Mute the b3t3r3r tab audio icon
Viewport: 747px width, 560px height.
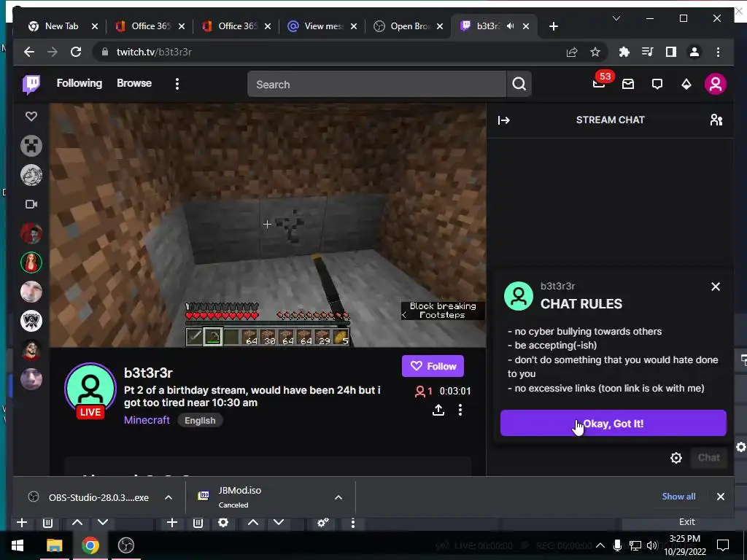pos(511,26)
